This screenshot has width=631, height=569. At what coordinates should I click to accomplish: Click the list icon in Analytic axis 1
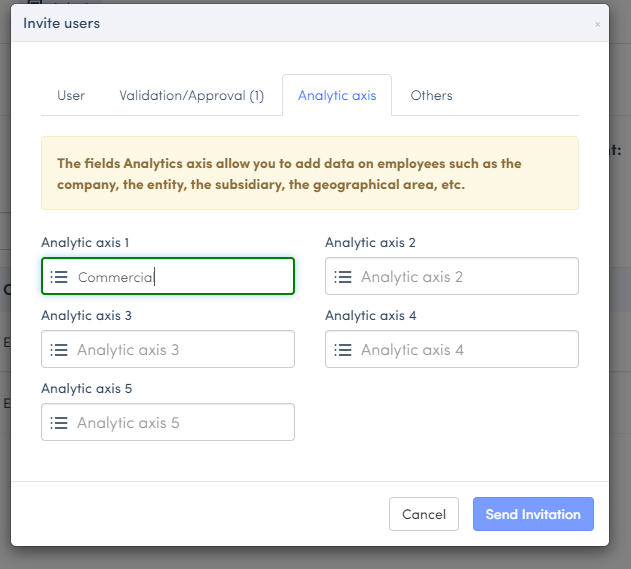pos(59,277)
